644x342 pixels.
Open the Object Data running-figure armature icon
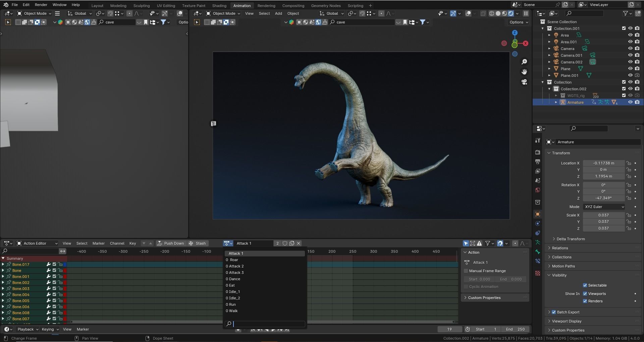(538, 242)
